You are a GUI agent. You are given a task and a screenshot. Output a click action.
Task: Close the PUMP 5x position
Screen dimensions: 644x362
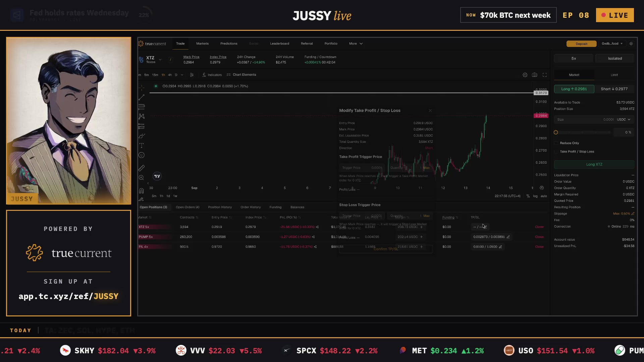click(539, 237)
